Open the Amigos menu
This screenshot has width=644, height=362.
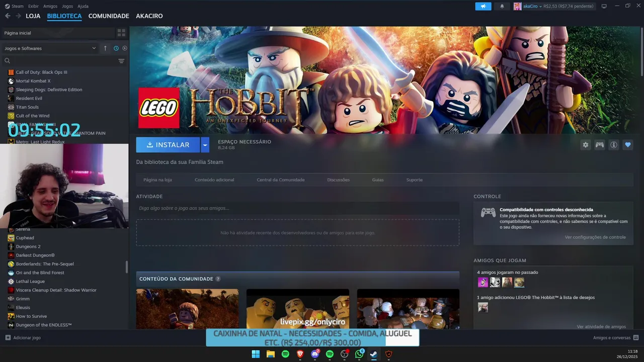pos(50,6)
